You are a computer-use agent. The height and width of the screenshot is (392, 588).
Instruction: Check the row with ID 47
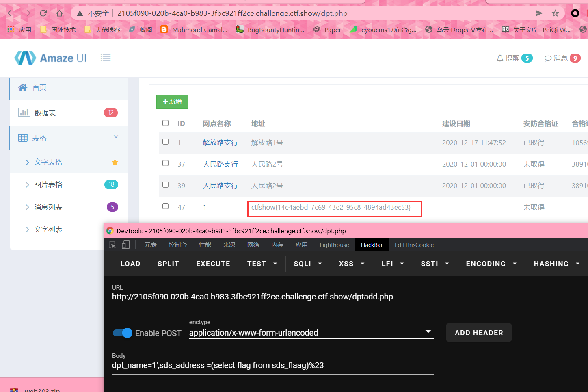pyautogui.click(x=165, y=206)
